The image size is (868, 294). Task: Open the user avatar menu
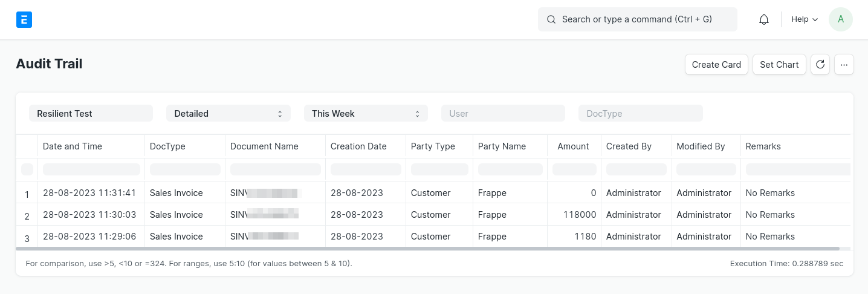[x=840, y=19]
